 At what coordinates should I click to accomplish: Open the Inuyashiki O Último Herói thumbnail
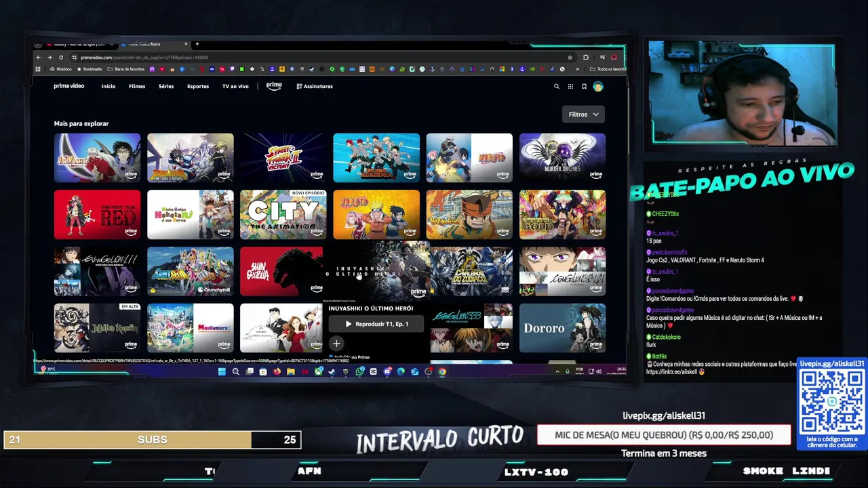click(377, 270)
